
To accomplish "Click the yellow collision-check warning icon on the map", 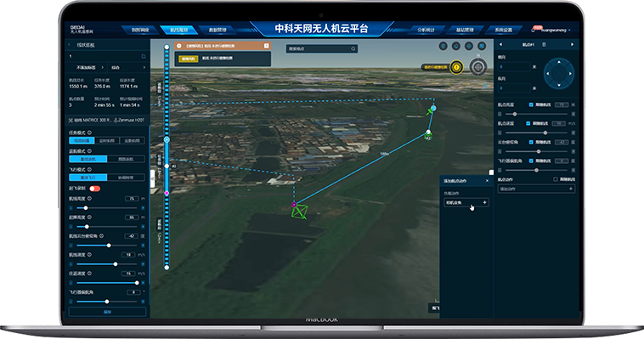I will pos(456,67).
